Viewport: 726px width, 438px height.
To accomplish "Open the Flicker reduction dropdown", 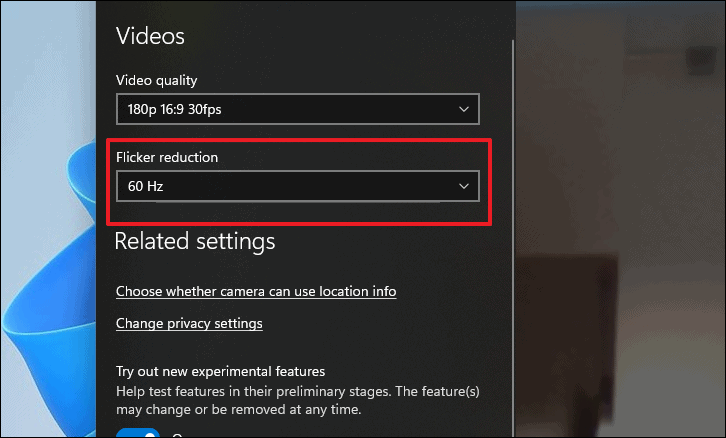I will click(x=298, y=186).
